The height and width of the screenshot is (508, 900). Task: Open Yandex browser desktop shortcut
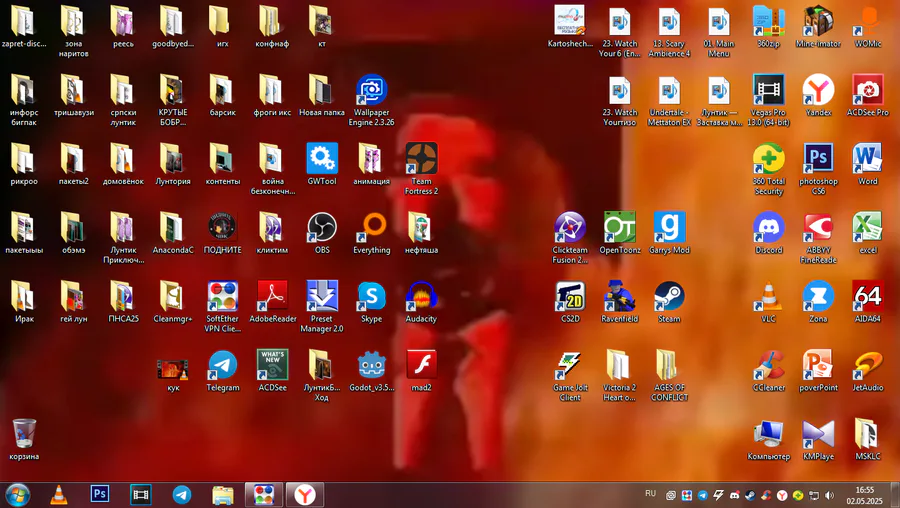point(818,90)
